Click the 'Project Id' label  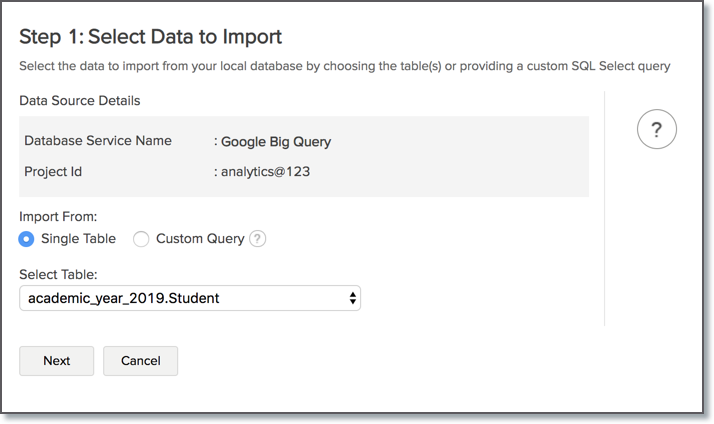click(x=53, y=172)
